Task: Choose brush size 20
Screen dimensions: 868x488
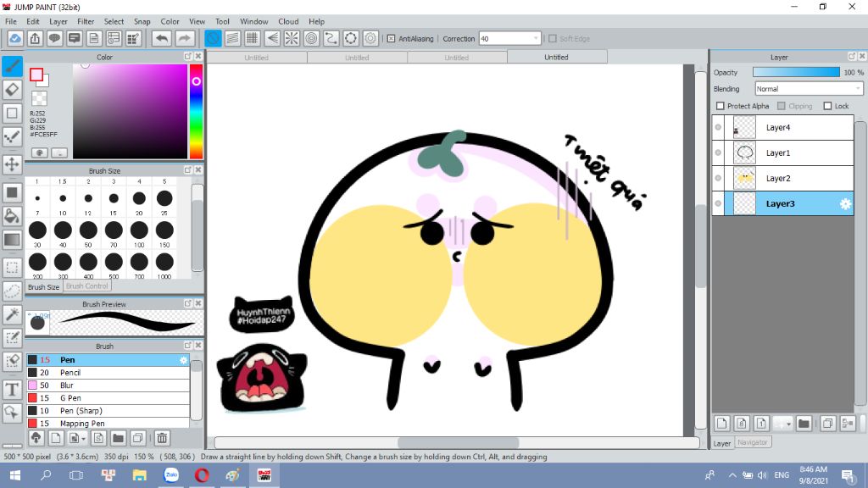Action: point(139,198)
